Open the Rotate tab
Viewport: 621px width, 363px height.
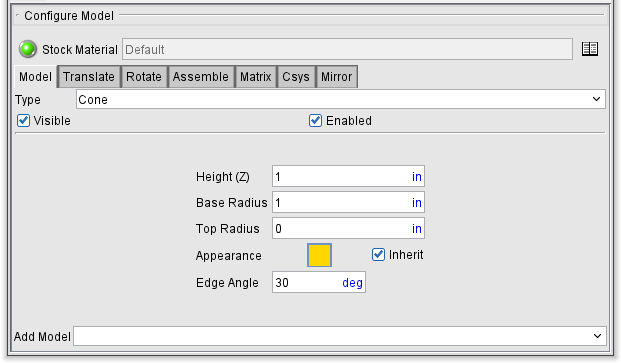pos(144,76)
